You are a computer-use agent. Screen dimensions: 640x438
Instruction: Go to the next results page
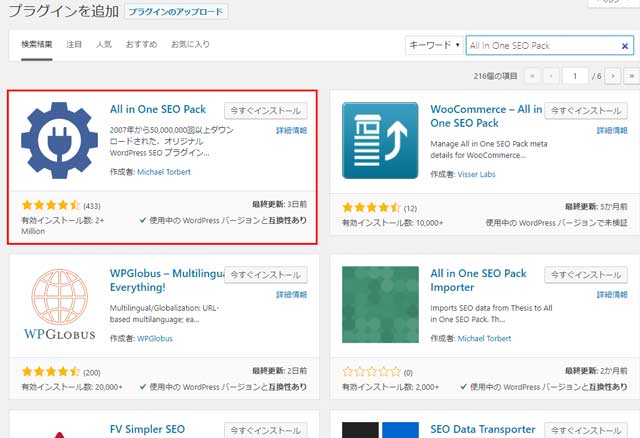[x=613, y=76]
